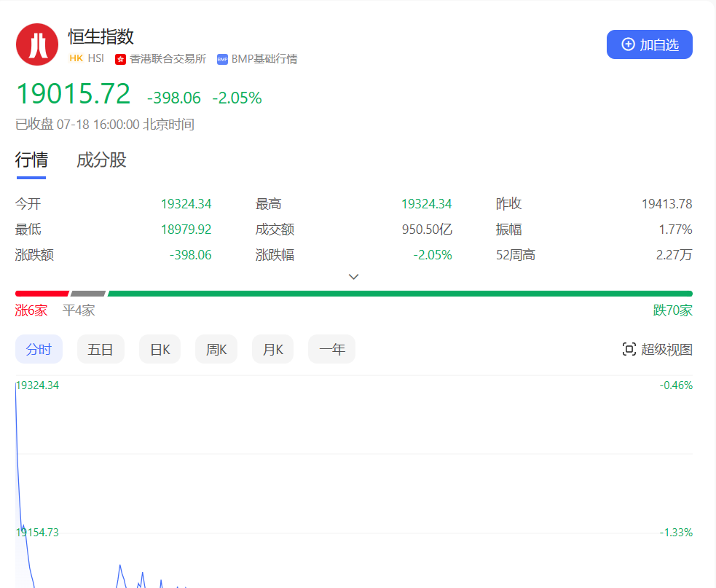716x588 pixels.
Task: Click the 昨收 value 19413.78
Action: (x=666, y=204)
